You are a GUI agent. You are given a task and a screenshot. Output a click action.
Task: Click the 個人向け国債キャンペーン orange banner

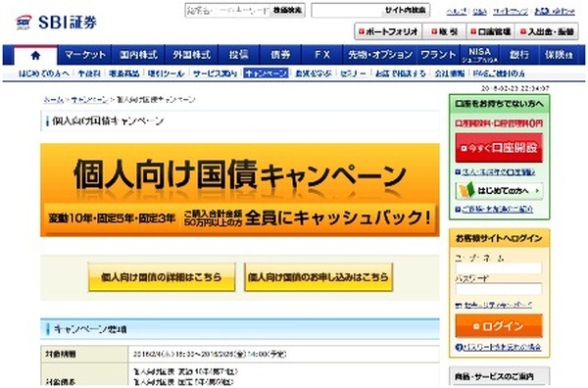[x=240, y=190]
